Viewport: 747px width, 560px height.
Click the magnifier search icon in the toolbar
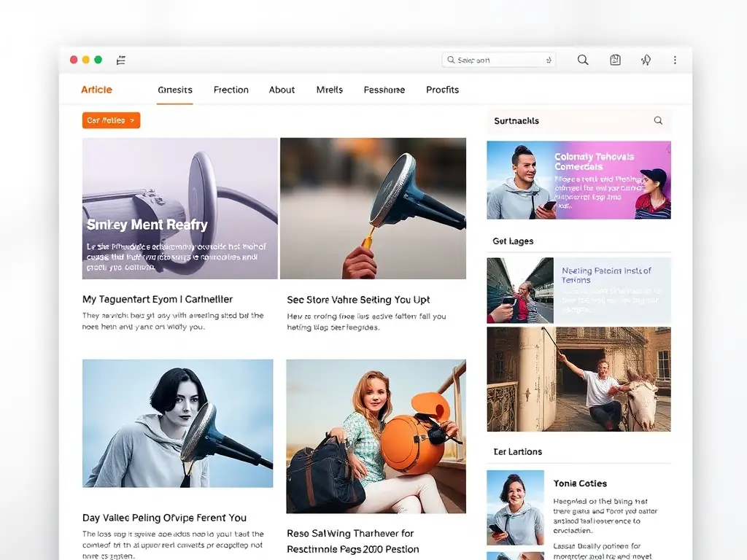pos(583,60)
